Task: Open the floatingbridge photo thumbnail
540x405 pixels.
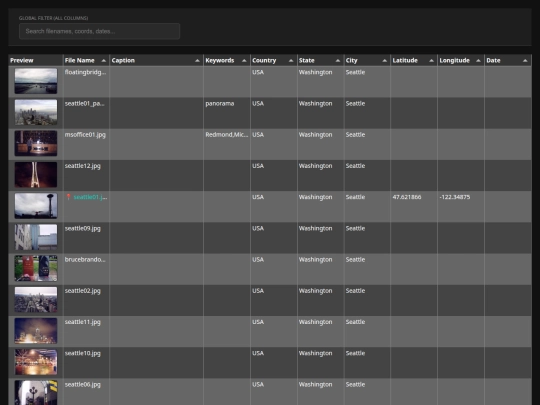Action: [x=36, y=81]
